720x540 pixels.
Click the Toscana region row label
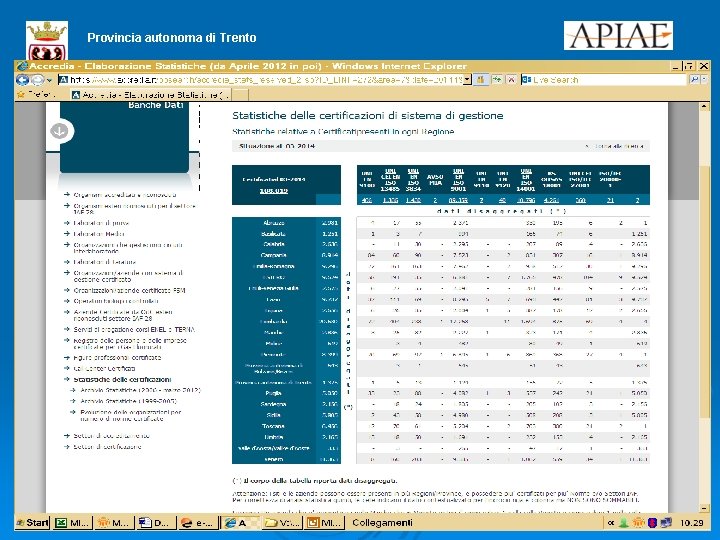(274, 426)
